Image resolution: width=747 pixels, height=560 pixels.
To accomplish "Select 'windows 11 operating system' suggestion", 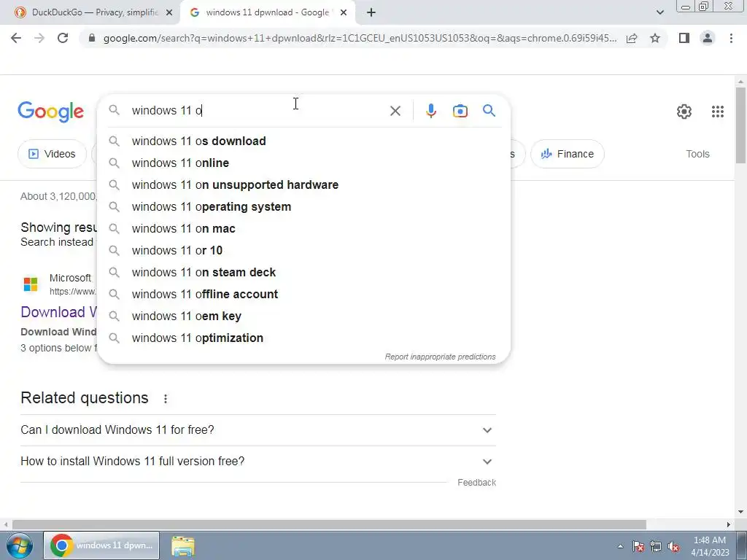I will point(303,206).
